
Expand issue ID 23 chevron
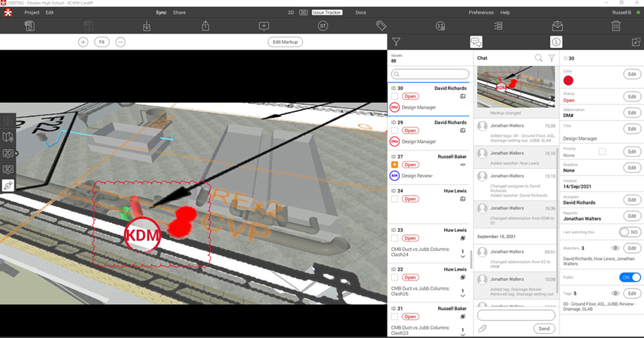click(463, 257)
